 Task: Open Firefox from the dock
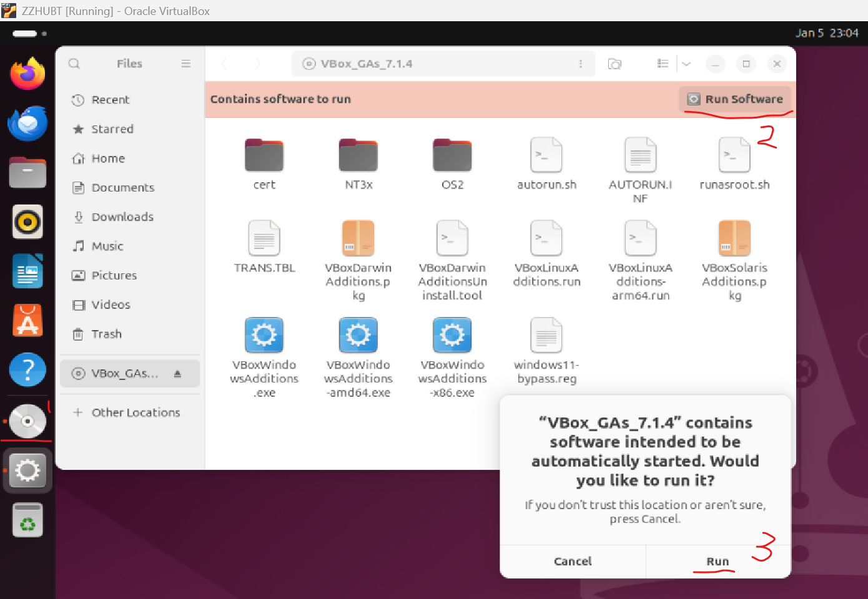pos(27,74)
